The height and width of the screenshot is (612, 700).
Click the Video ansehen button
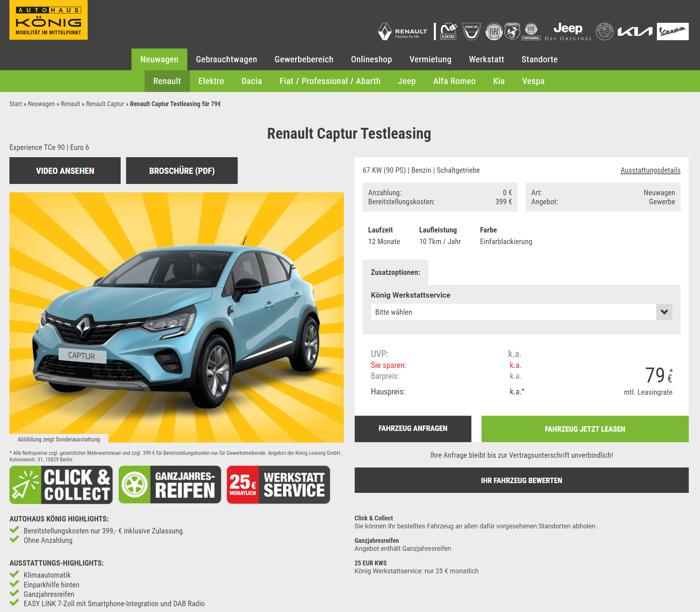[65, 171]
